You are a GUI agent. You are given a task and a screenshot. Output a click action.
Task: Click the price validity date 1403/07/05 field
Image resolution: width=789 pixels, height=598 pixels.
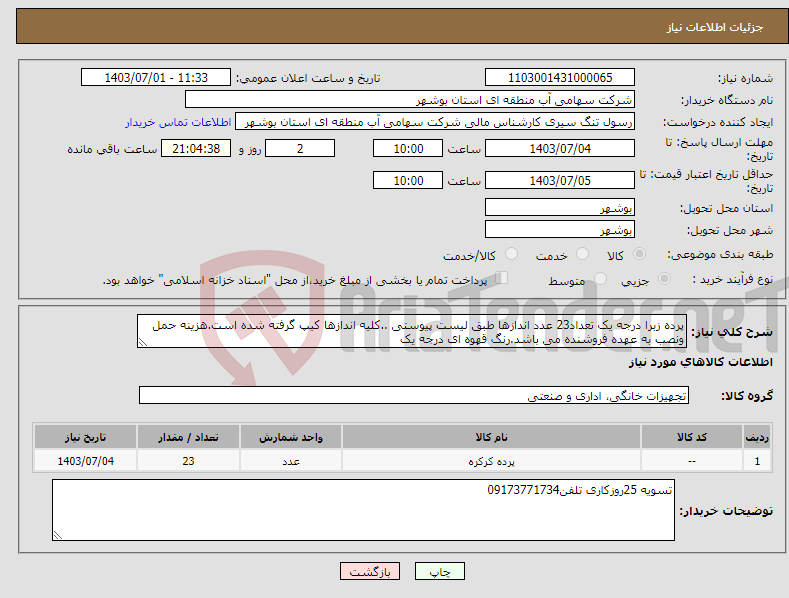tap(560, 180)
